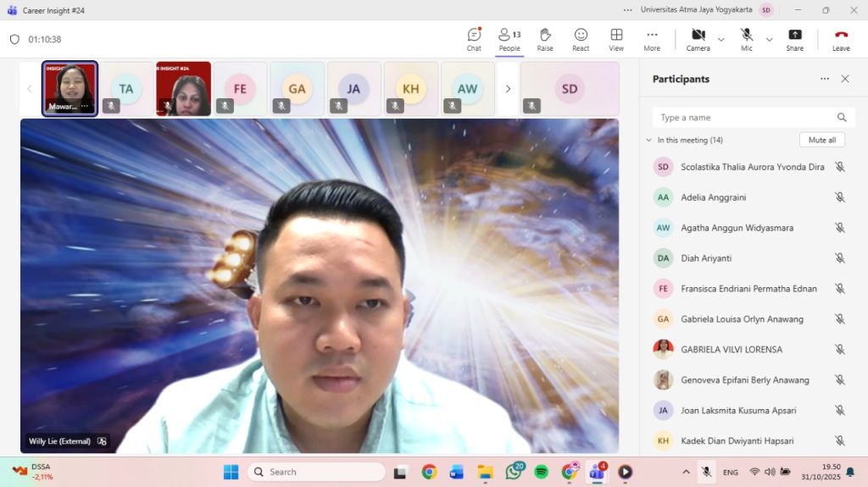Click the Share screen icon
The image size is (868, 487).
coord(794,38)
